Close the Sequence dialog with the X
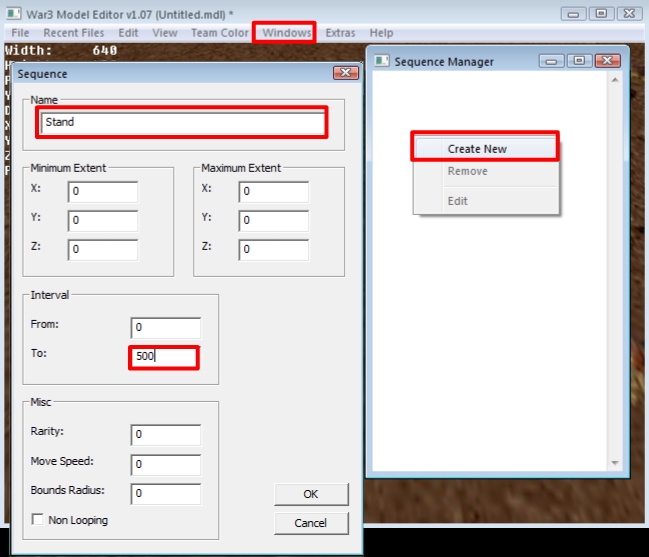Viewport: 649px width, 557px height. (346, 73)
